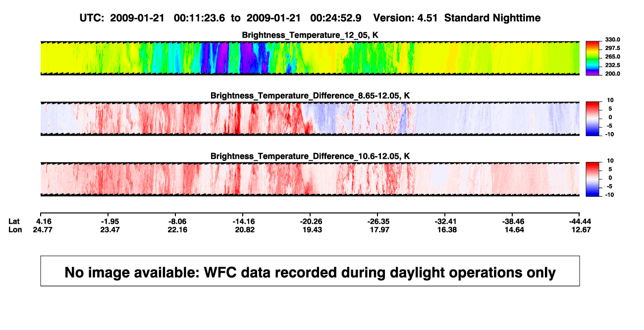The image size is (644, 330).
Task: Click the 'No image available' WFC notice box
Action: pos(310,271)
